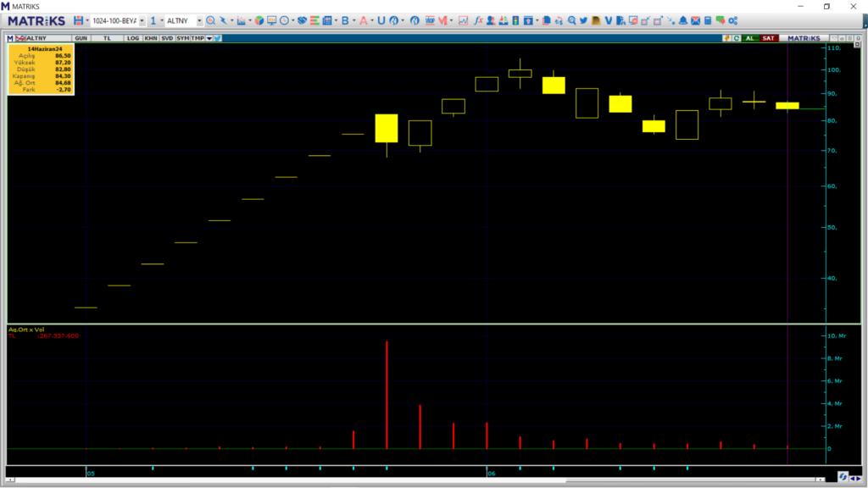Open the line chart icon
Screen dimensions: 868x488
pyautogui.click(x=463, y=20)
